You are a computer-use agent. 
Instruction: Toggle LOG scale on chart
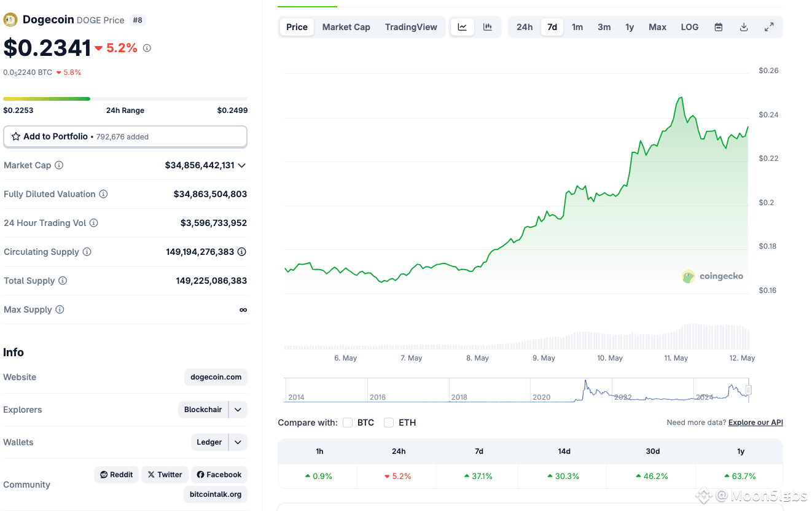coord(690,27)
